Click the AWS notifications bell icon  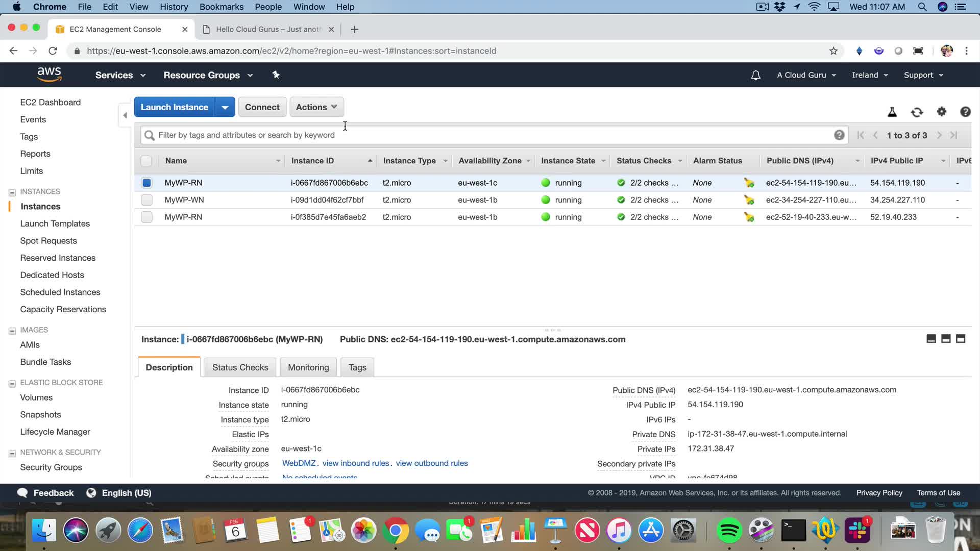pyautogui.click(x=755, y=76)
